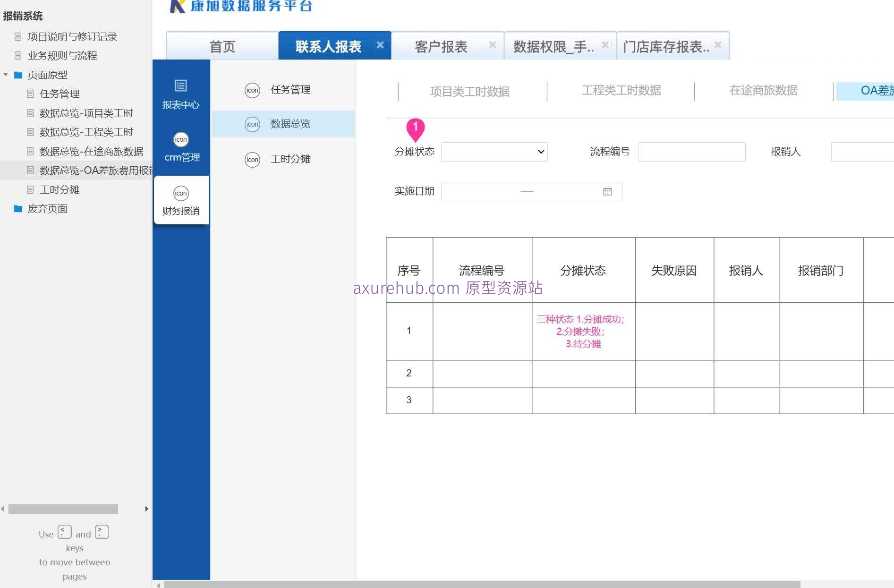Switch to the 首页 tab

click(222, 46)
